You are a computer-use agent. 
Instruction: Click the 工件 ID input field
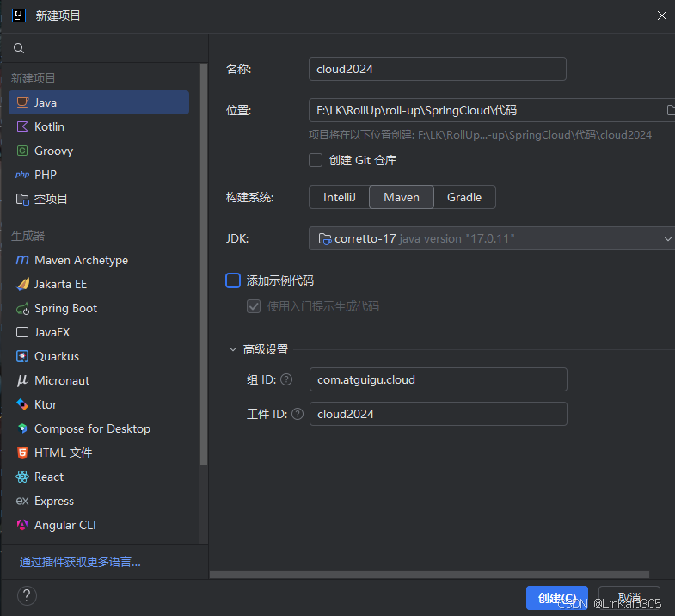click(x=439, y=414)
